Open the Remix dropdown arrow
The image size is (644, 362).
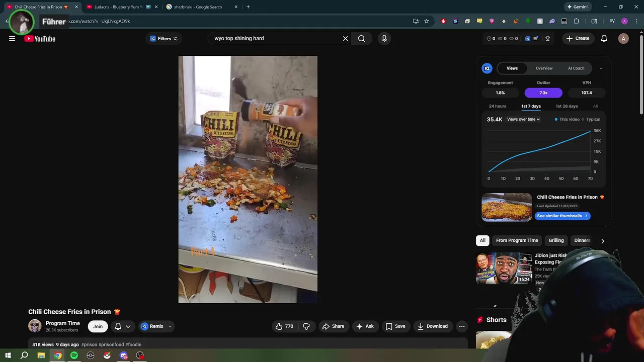[170, 326]
